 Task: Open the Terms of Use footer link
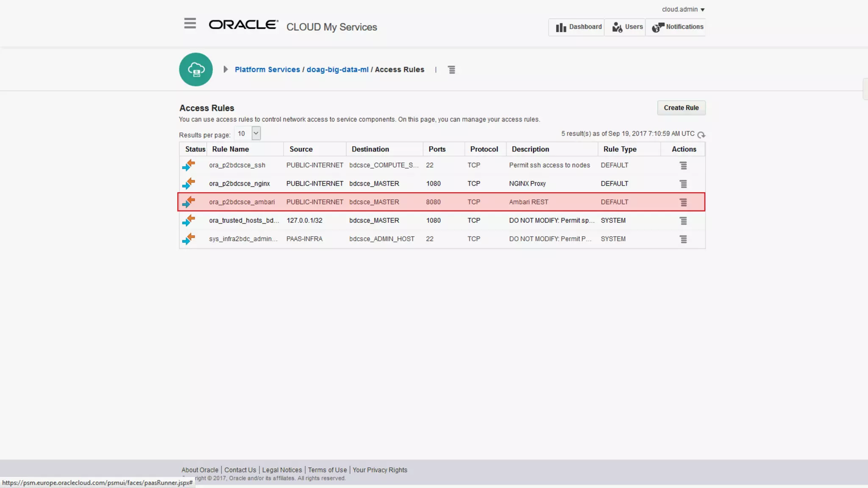pyautogui.click(x=327, y=470)
